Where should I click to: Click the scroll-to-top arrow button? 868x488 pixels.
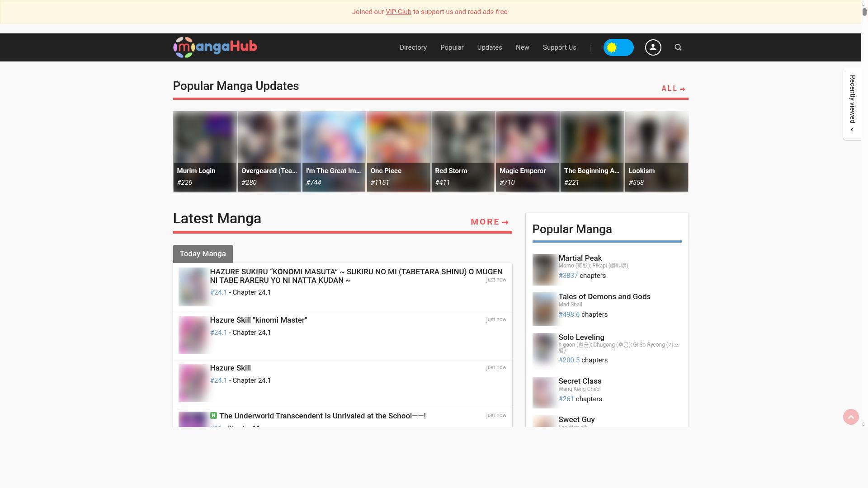coord(851,417)
